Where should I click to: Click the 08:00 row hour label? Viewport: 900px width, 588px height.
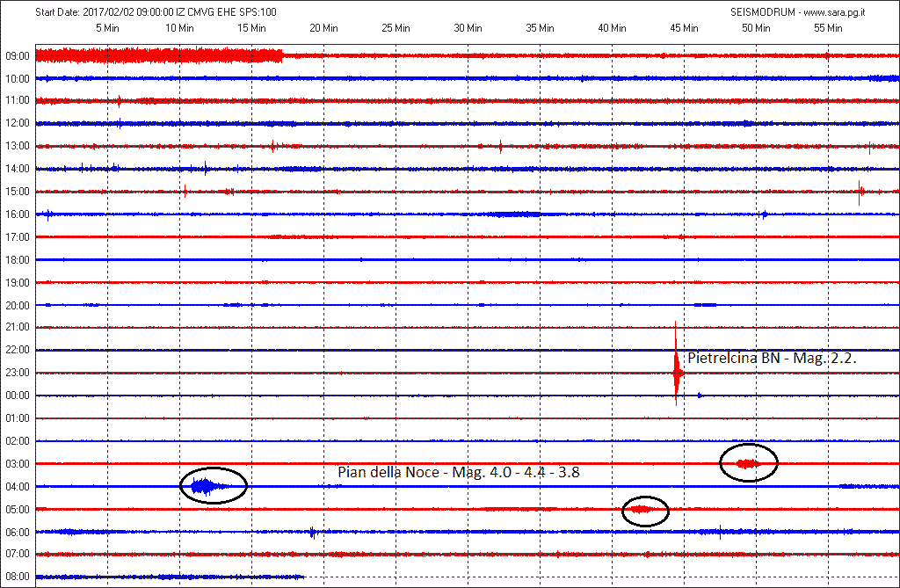point(18,576)
